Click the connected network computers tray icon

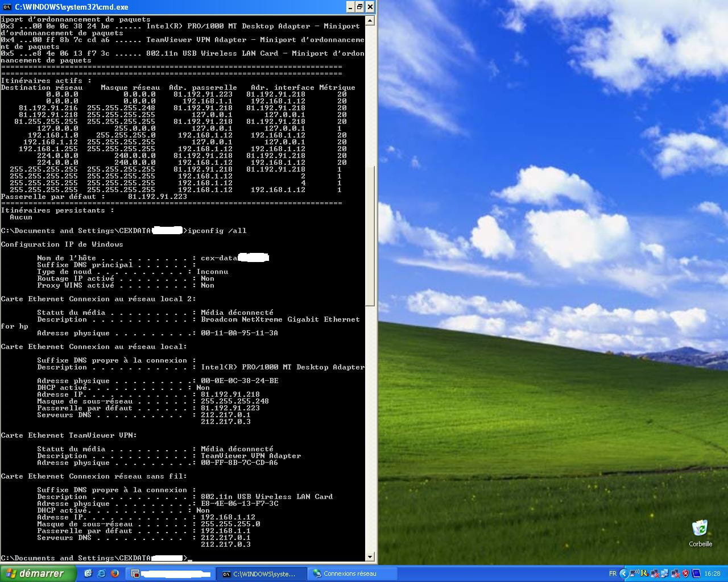tap(665, 573)
